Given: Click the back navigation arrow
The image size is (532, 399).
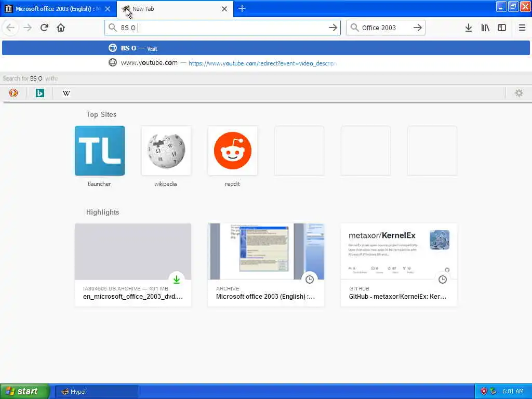Looking at the screenshot, I should (10, 28).
